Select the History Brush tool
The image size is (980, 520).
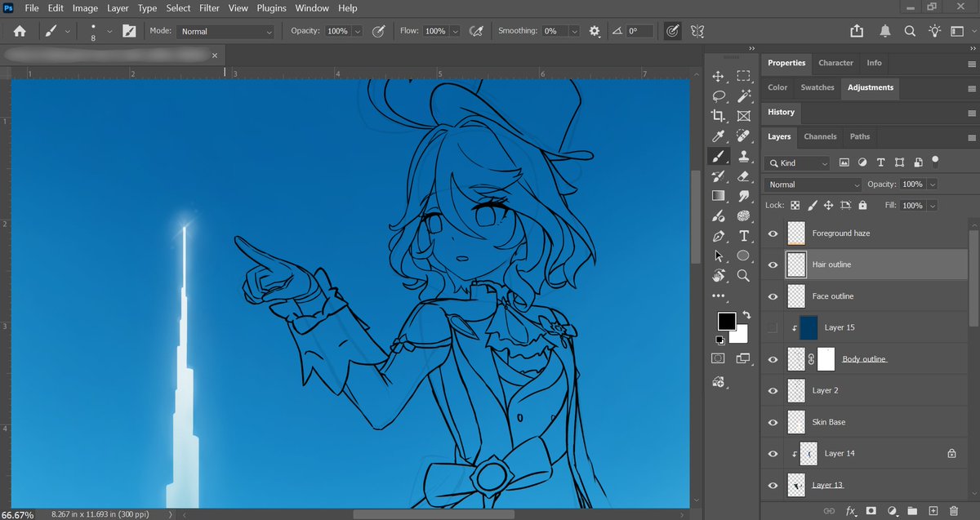pos(719,176)
